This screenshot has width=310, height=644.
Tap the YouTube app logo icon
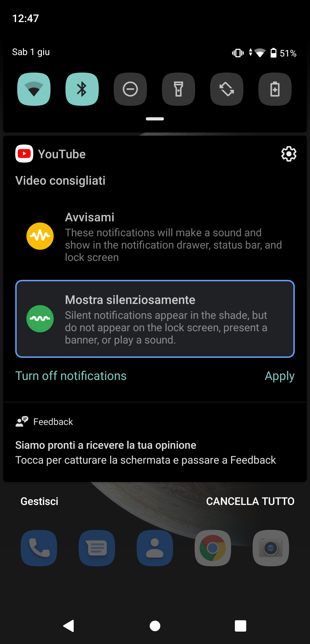pos(24,154)
